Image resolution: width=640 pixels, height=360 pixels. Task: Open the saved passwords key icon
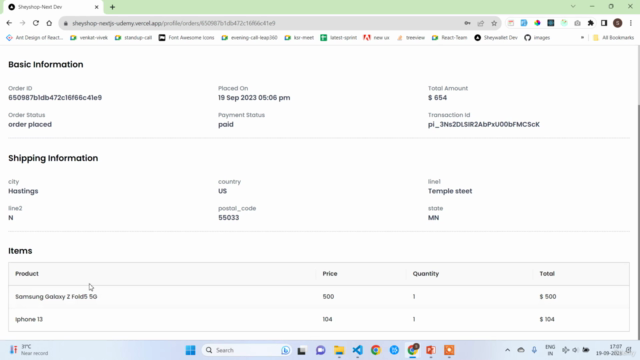(x=467, y=23)
